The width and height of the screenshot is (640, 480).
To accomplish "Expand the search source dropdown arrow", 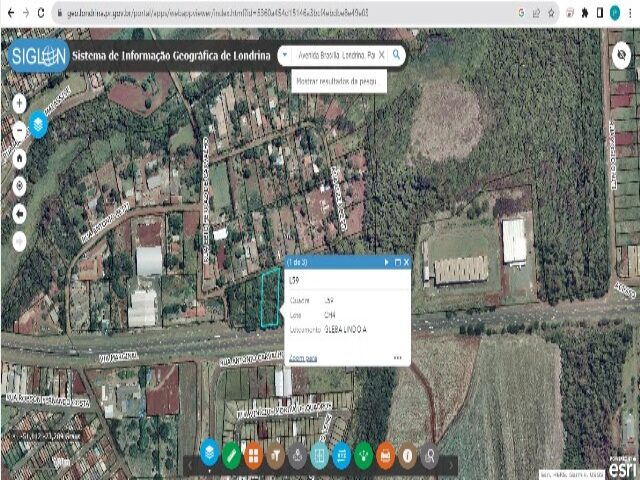I will pos(285,55).
